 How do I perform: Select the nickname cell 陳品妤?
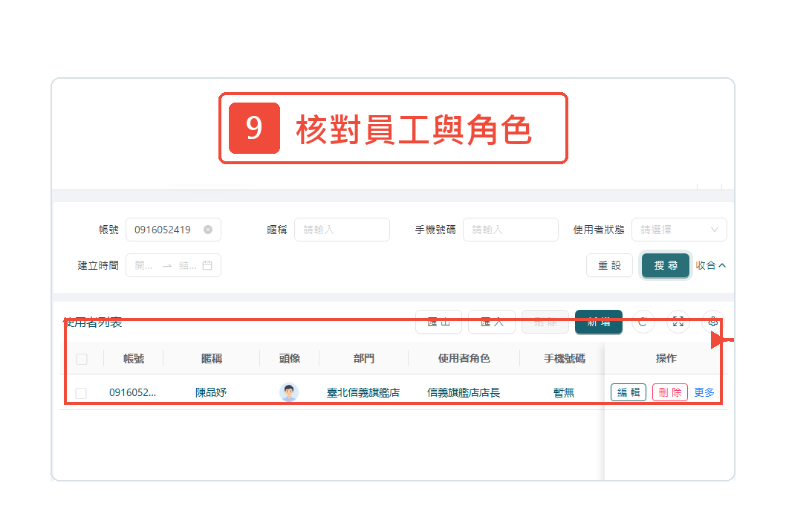coord(211,392)
